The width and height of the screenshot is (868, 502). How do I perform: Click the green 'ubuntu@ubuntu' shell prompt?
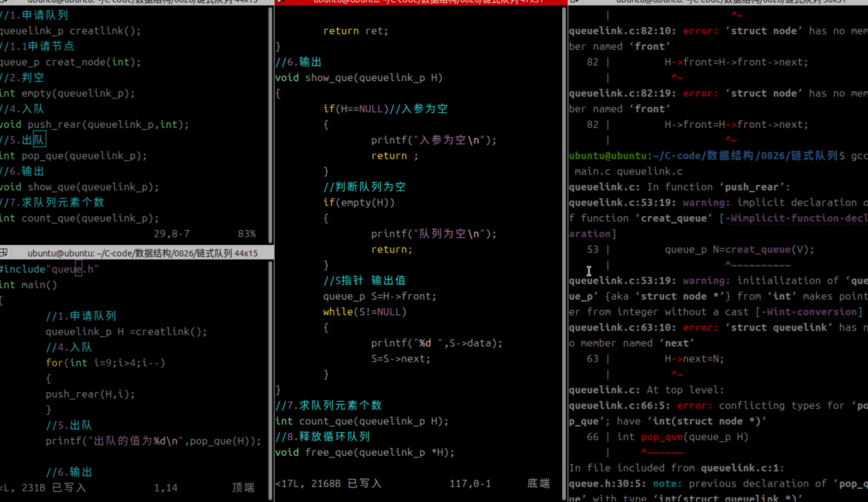(x=608, y=156)
